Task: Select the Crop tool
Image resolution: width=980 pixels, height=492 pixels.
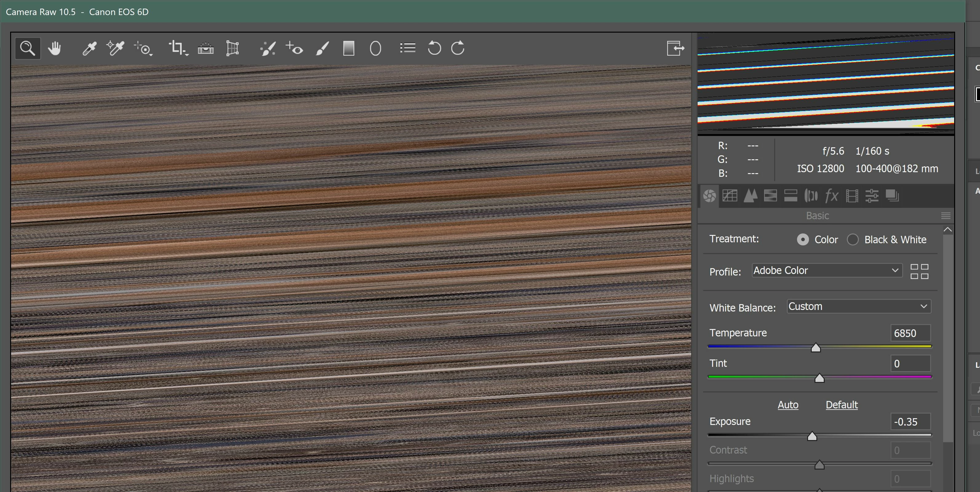Action: (x=177, y=48)
